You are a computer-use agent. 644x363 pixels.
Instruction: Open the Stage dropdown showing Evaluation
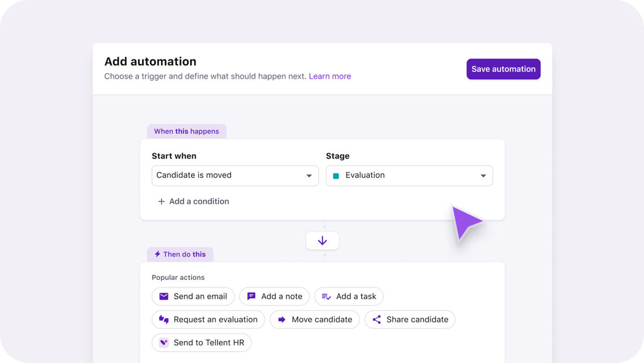tap(409, 175)
